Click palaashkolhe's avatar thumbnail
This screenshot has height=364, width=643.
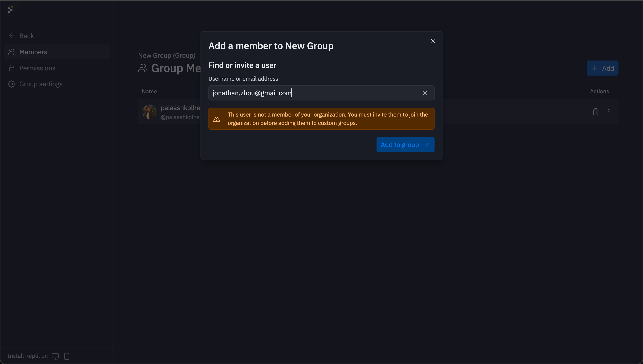click(x=149, y=112)
